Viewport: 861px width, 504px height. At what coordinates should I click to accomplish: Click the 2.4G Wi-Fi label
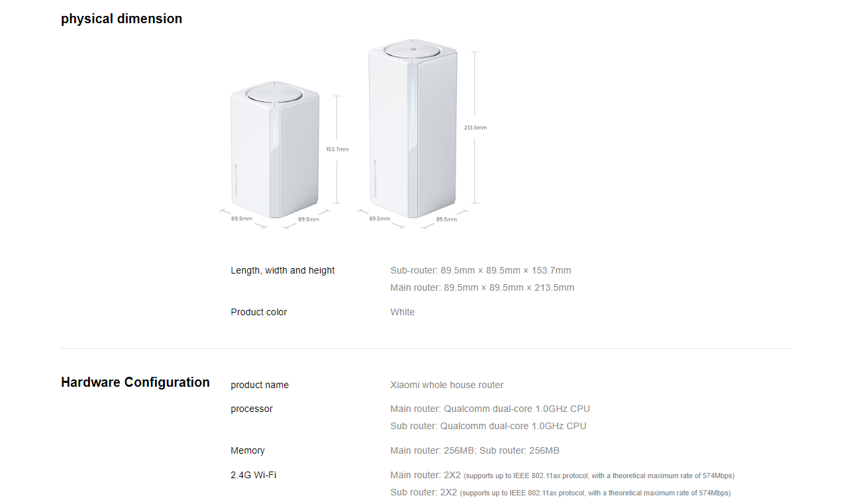[x=254, y=475]
